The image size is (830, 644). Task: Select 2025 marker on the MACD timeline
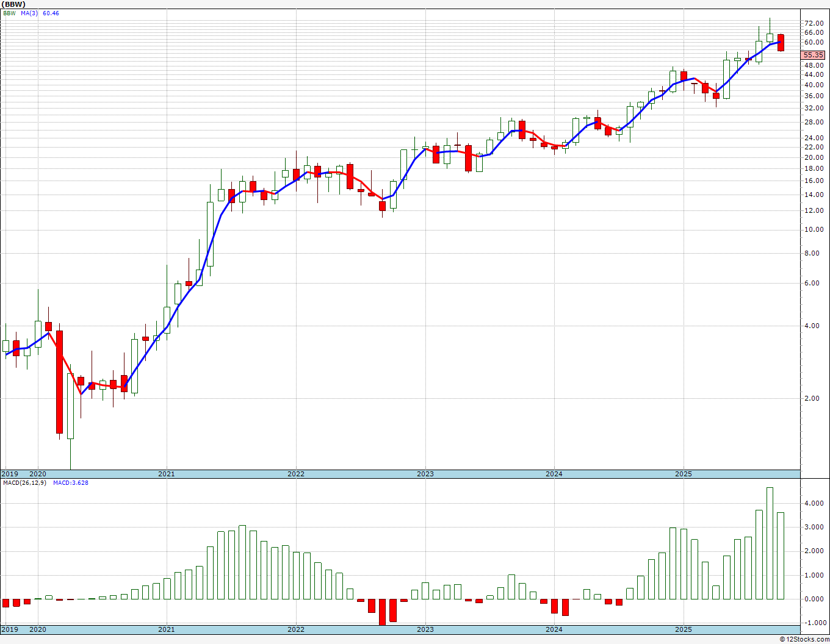point(683,629)
